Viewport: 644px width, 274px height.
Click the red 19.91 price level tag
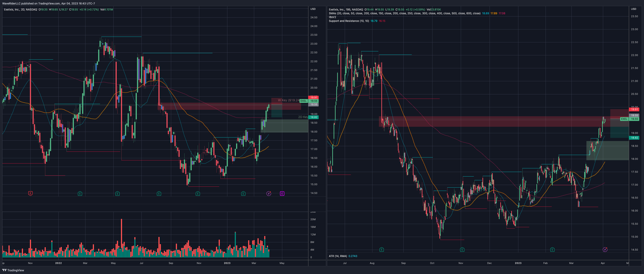(x=313, y=98)
